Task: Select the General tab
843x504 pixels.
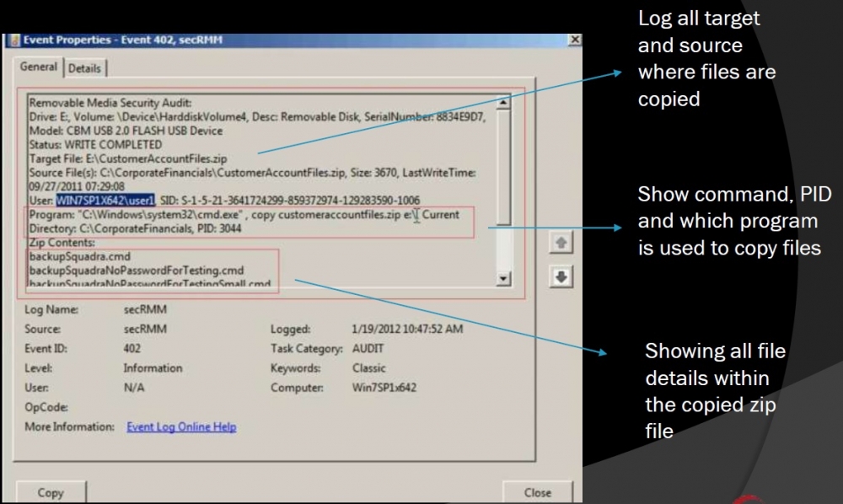Action: tap(38, 67)
